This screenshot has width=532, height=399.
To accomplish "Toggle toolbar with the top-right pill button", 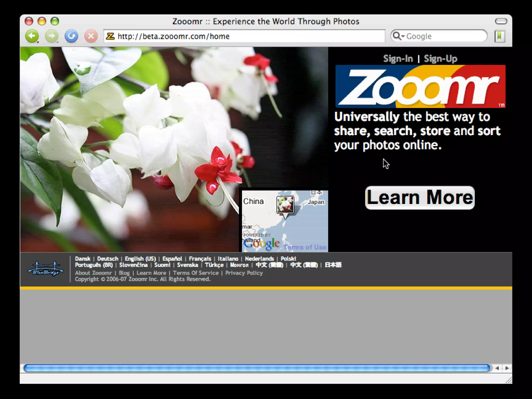I will pyautogui.click(x=501, y=21).
